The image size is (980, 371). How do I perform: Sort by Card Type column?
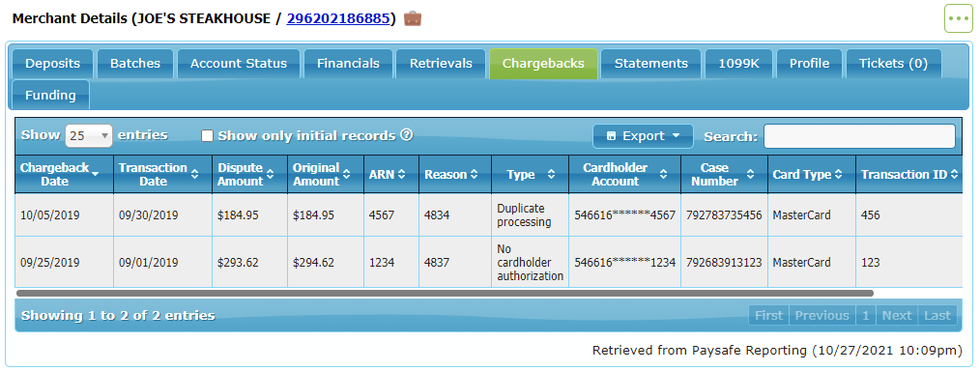(x=811, y=175)
